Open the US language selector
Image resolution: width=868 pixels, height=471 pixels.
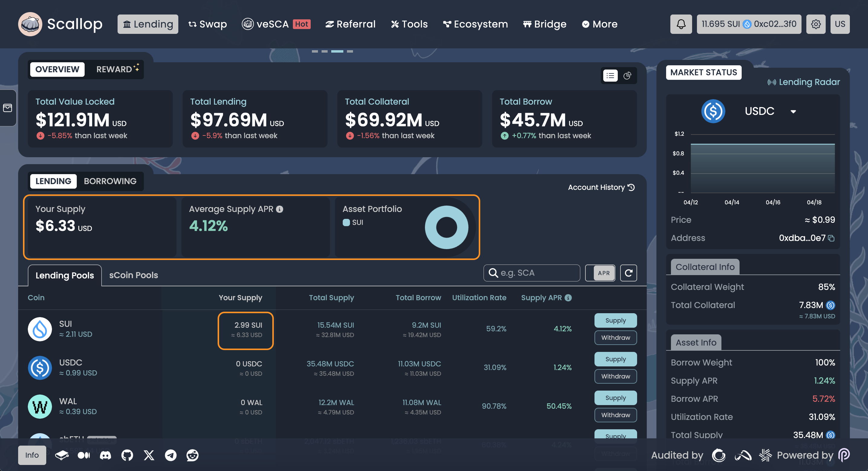[x=840, y=24]
